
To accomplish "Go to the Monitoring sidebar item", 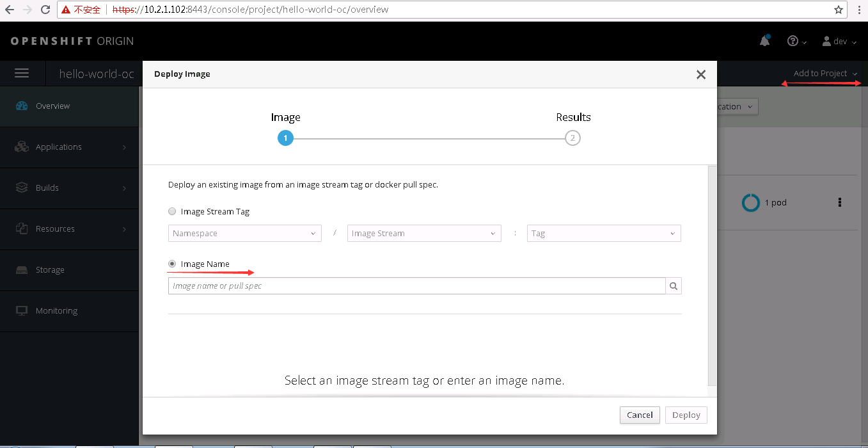I will coord(56,311).
